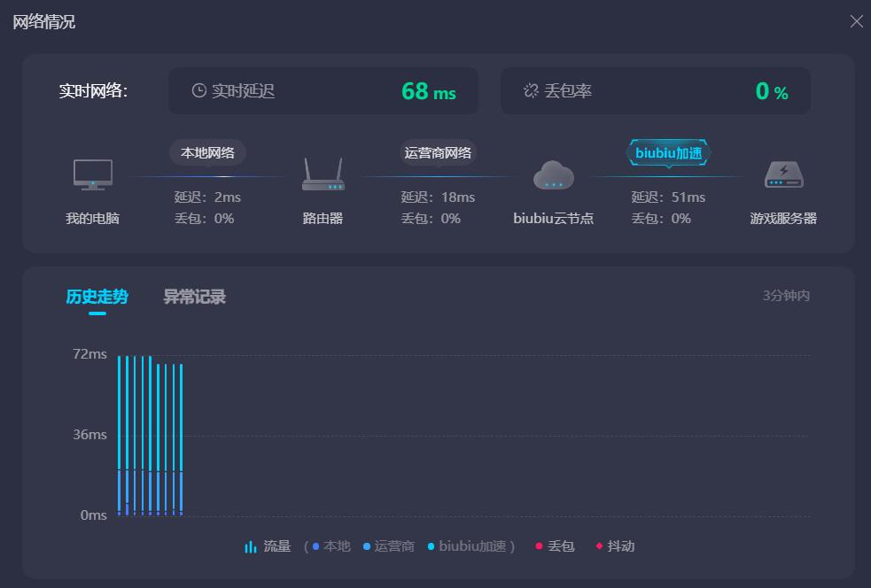Click the first latency bar in chart
This screenshot has width=871, height=588.
pos(120,434)
